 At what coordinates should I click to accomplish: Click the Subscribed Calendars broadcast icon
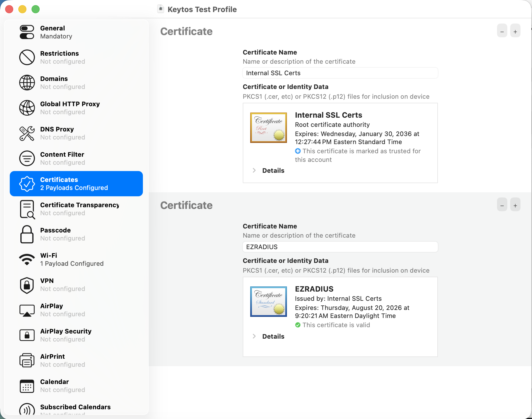(x=27, y=410)
